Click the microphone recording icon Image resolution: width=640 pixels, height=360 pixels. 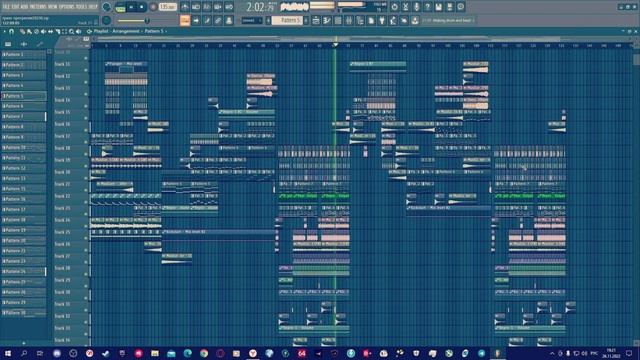[416, 7]
